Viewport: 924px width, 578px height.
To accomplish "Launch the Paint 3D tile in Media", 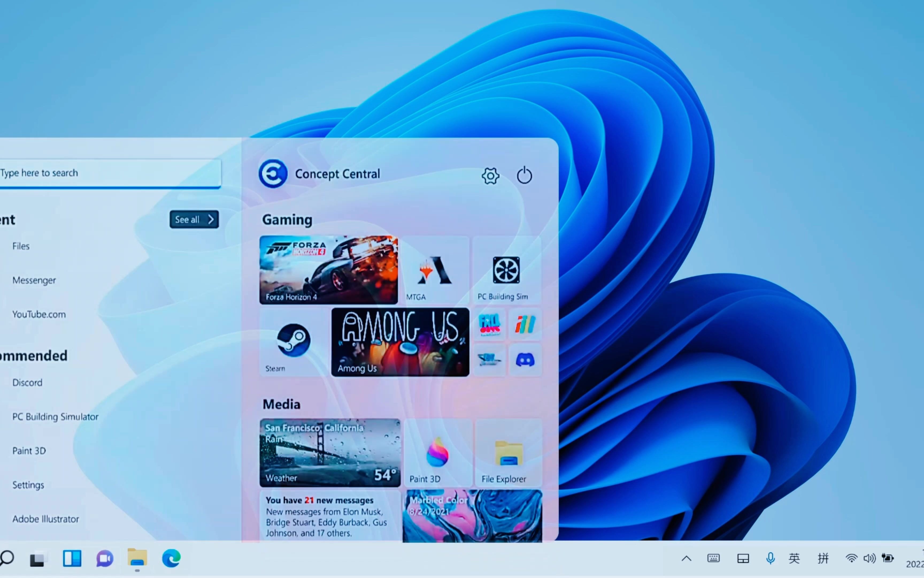I will (x=438, y=452).
